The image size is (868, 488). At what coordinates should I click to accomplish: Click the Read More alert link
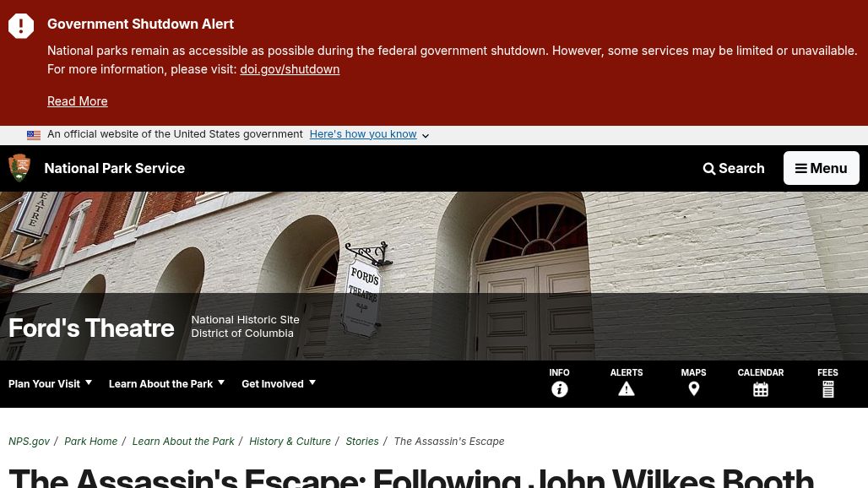(x=78, y=101)
